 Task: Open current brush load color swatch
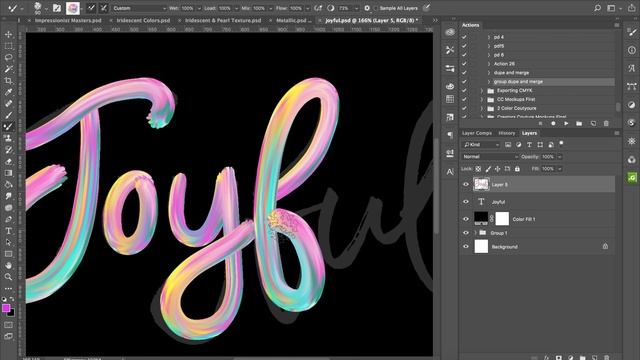coord(73,8)
